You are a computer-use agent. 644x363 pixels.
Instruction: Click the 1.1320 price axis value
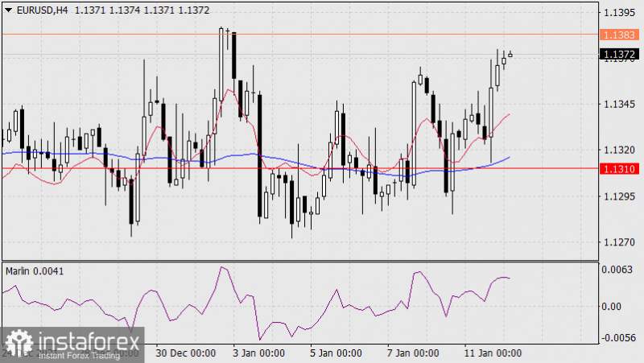click(x=619, y=150)
